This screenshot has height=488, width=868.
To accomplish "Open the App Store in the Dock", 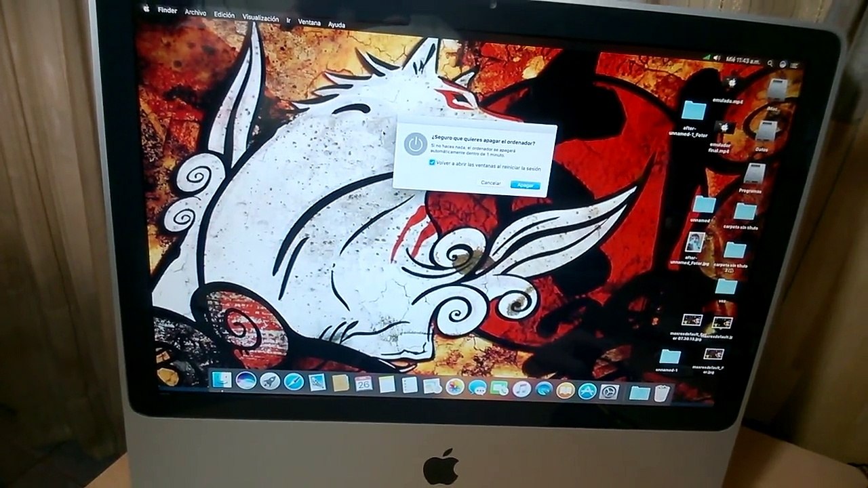I will point(587,391).
